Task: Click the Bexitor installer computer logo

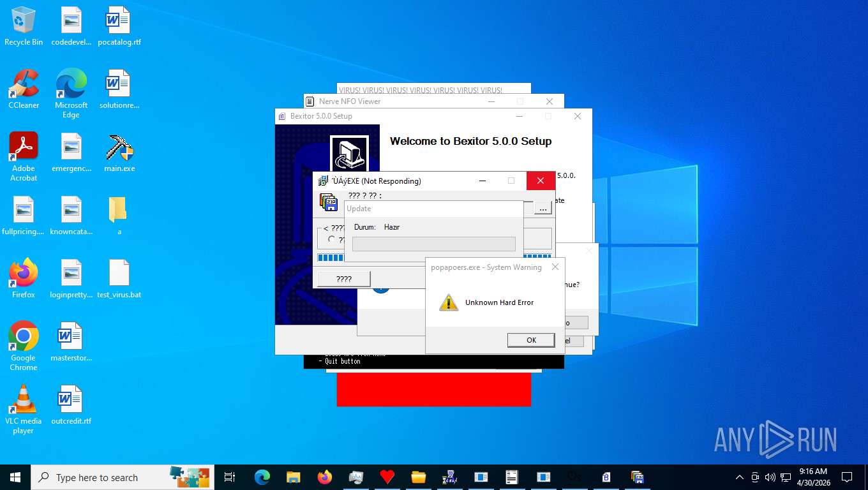Action: (x=348, y=154)
